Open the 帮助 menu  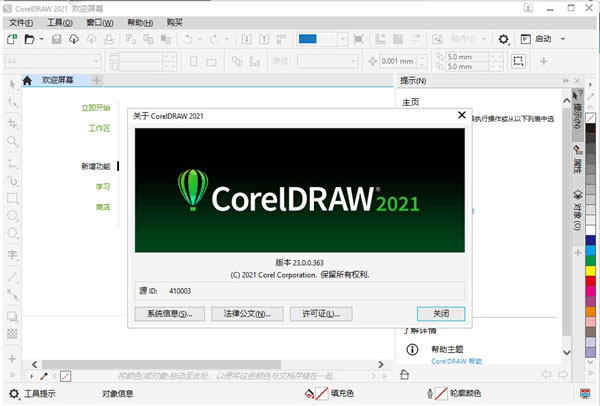[140, 23]
